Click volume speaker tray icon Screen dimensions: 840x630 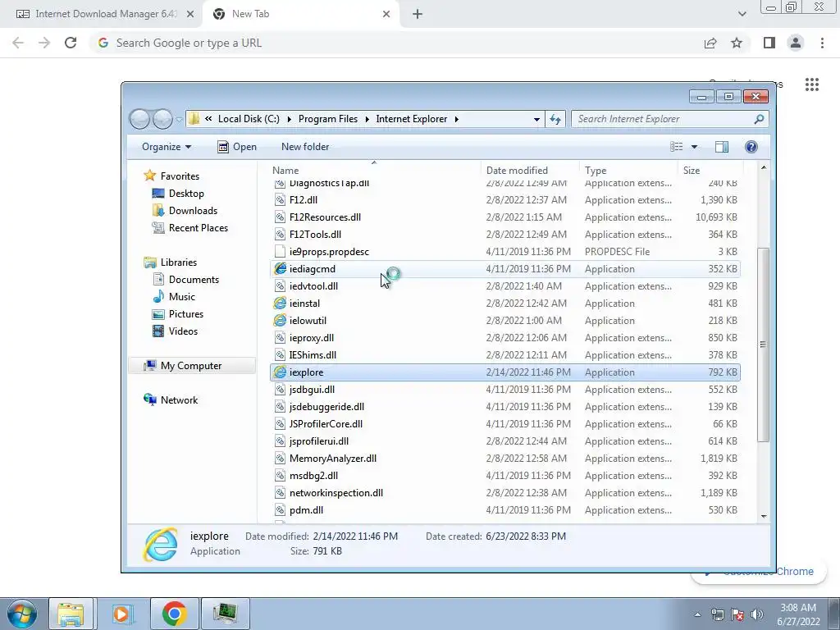757,614
